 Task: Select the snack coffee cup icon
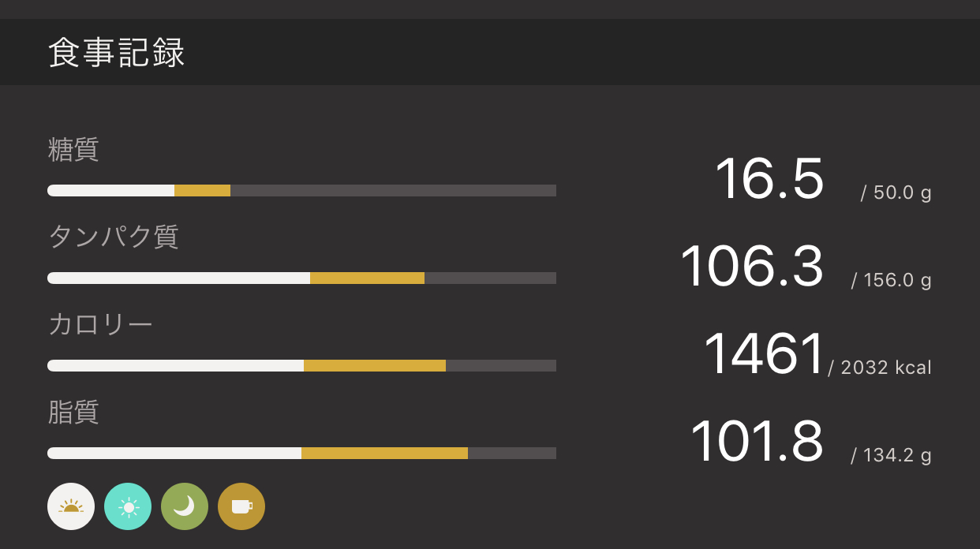241,506
